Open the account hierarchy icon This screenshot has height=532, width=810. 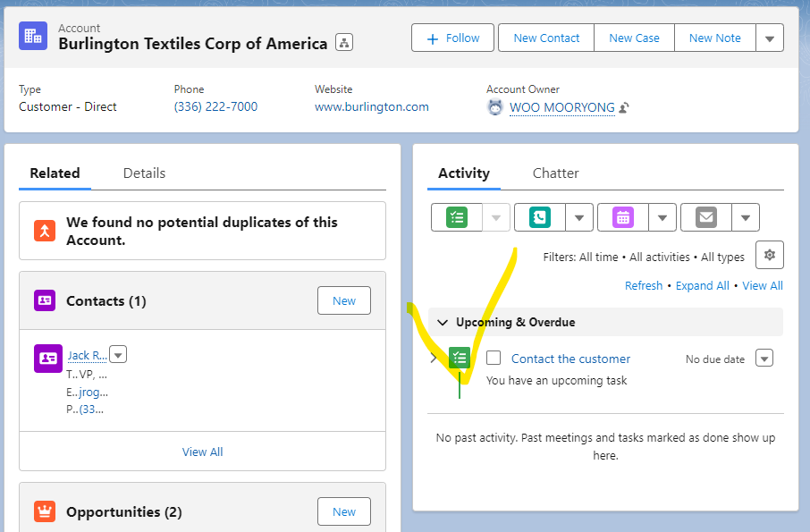(x=344, y=42)
